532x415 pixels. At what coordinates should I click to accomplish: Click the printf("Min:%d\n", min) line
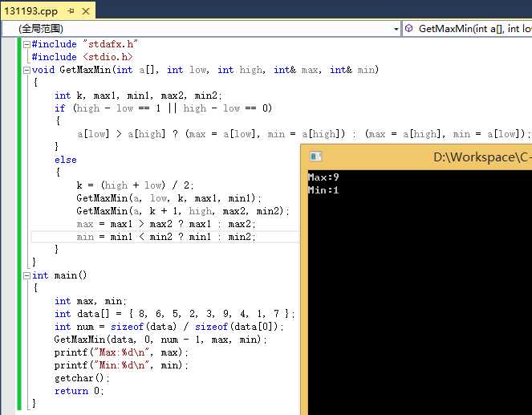121,365
